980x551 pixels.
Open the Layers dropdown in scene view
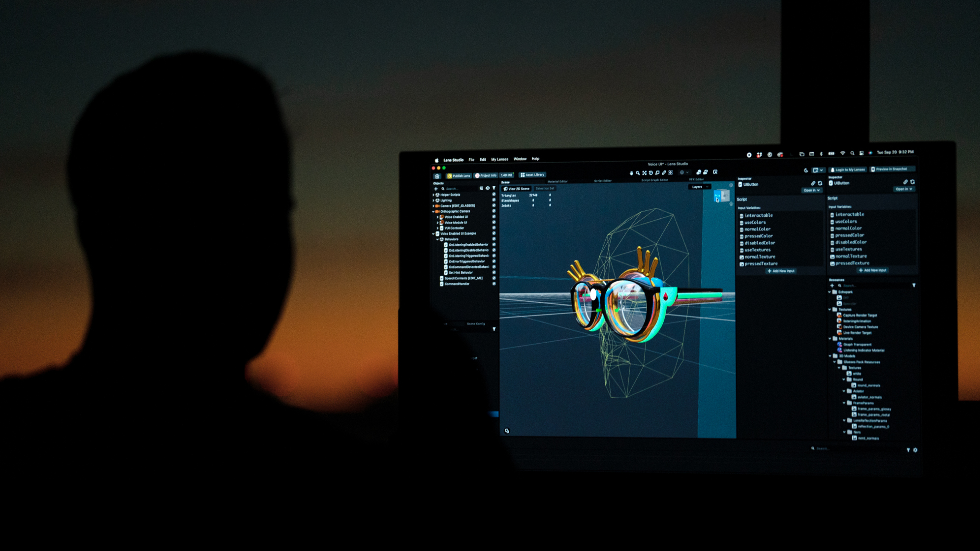(x=699, y=187)
